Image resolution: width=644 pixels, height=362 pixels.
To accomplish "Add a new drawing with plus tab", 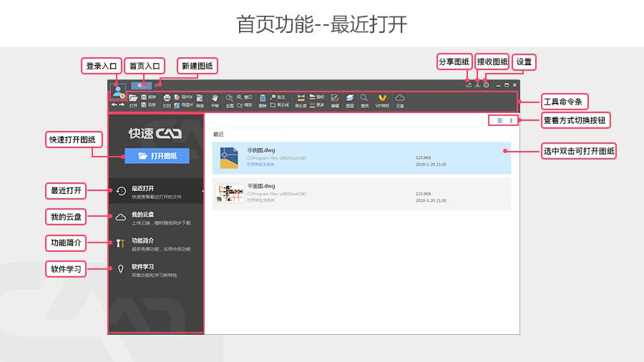I will point(157,85).
